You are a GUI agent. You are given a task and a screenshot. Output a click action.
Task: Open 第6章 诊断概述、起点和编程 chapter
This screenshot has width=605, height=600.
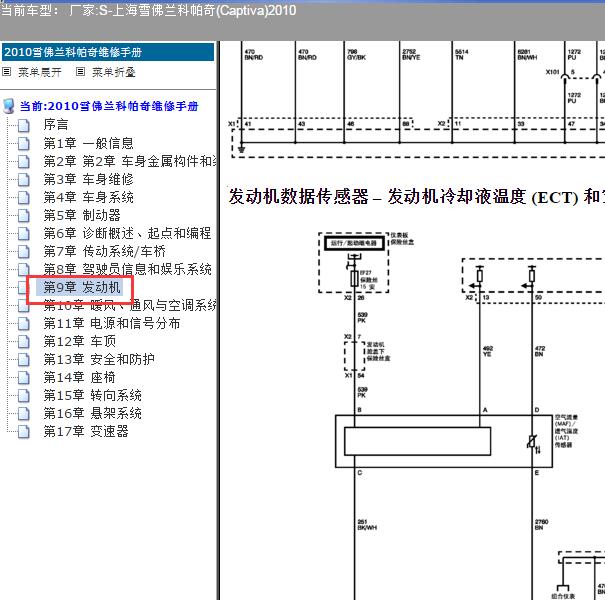[127, 233]
